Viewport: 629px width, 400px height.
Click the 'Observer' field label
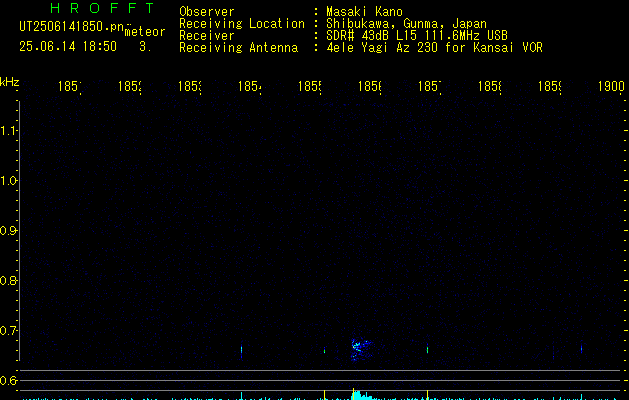[207, 11]
